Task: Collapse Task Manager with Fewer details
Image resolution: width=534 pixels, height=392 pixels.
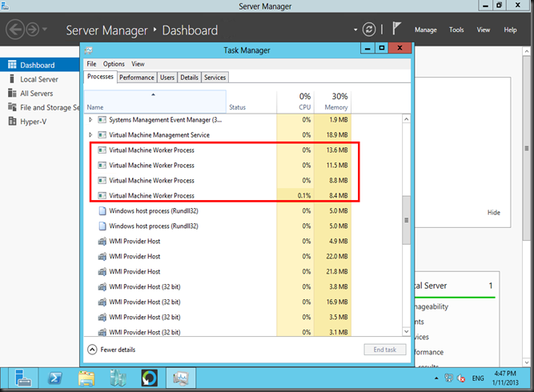Action: (x=111, y=350)
